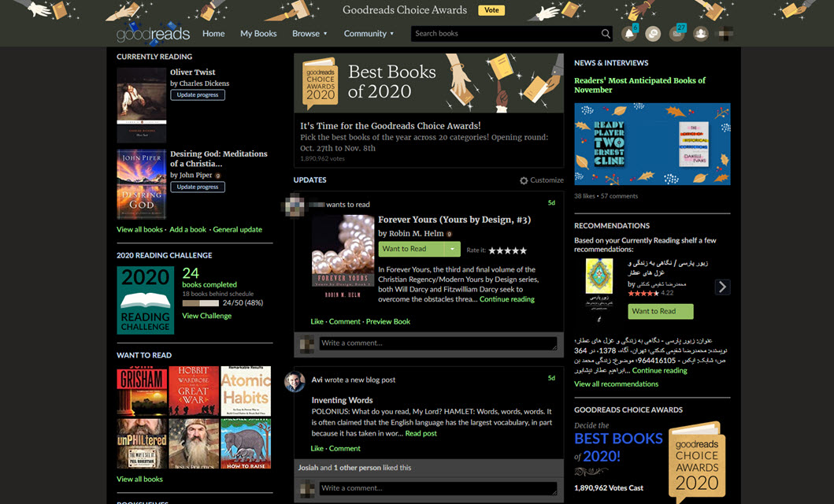Click the BEST BOOKS of 2020! heading
834x504 pixels.
tap(618, 447)
